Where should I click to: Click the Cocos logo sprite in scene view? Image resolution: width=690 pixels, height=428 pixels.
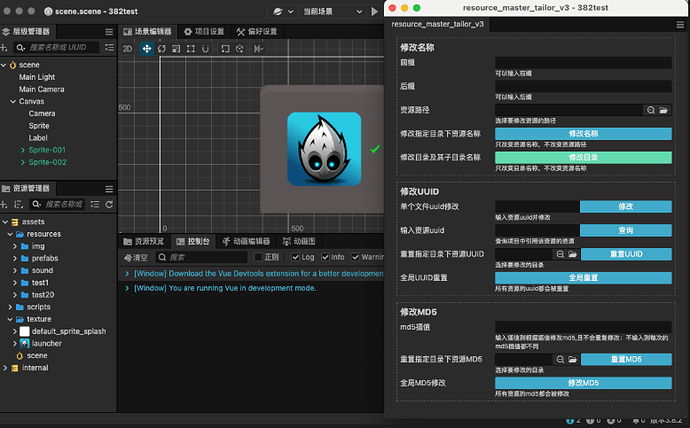(324, 149)
